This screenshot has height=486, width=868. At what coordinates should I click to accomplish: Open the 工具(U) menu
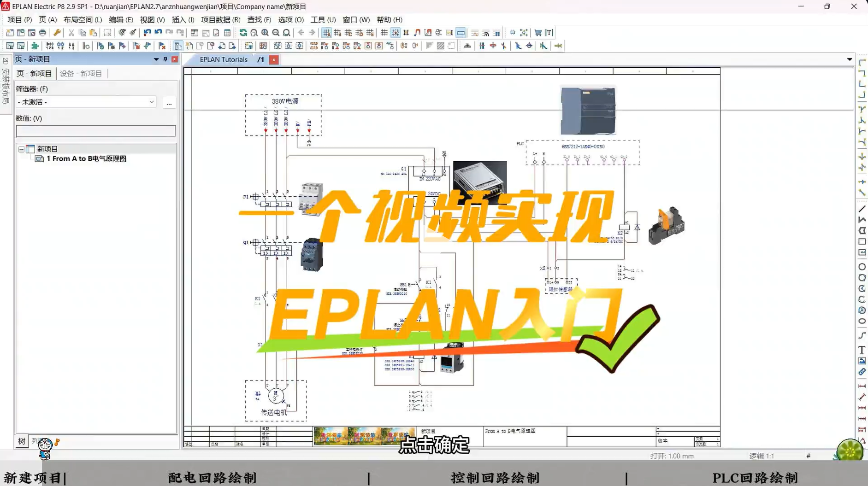[x=323, y=19]
